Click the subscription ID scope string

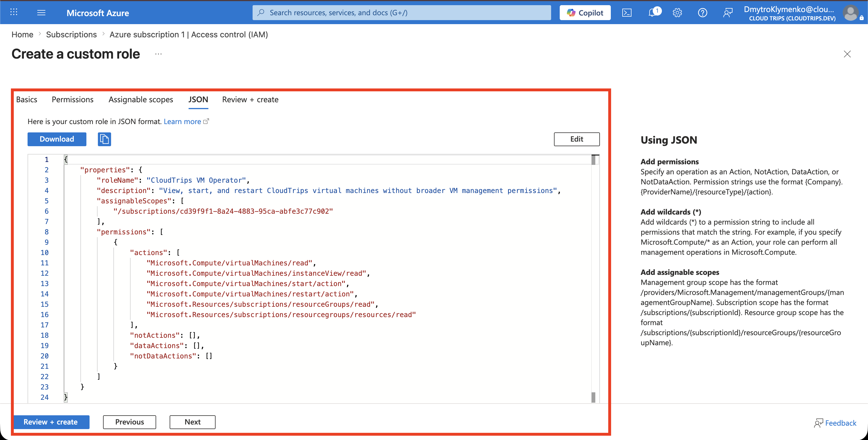[x=223, y=211]
